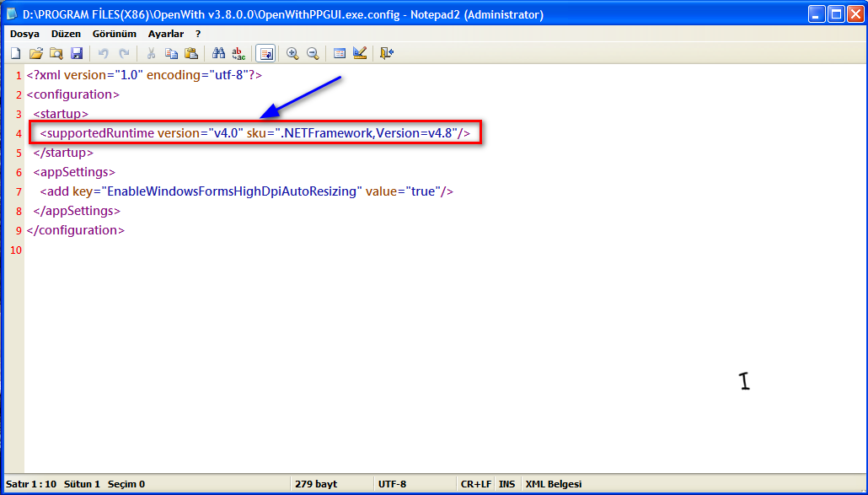Cut selection with scissors icon
The width and height of the screenshot is (868, 495).
151,53
